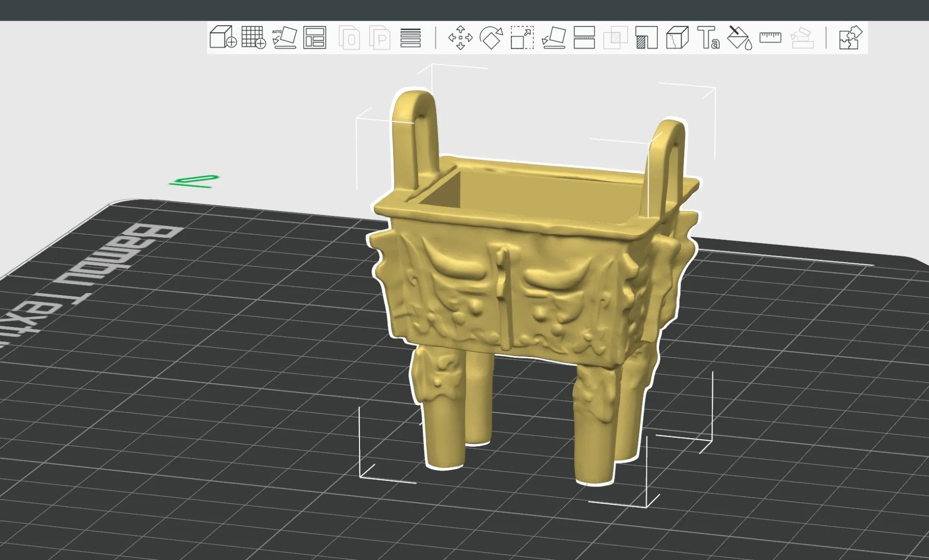This screenshot has height=560, width=929.
Task: Arrange all objects on the plate
Action: pyautogui.click(x=315, y=37)
